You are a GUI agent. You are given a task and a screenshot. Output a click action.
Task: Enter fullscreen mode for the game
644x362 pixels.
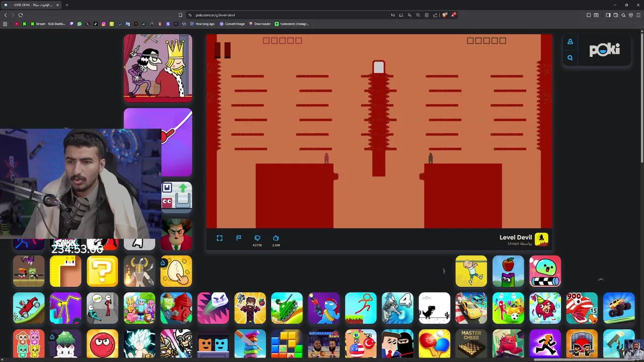click(219, 238)
